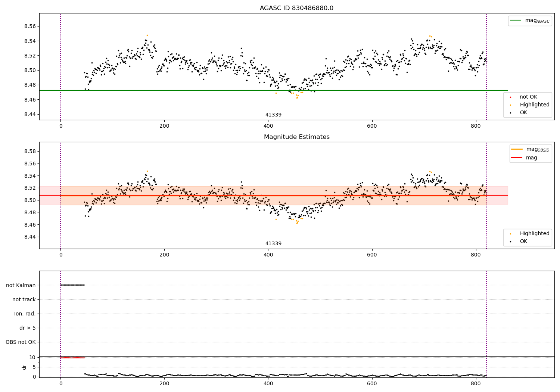560x392 pixels.
Task: Click the '41339' label in the Magnitude Estimates plot
Action: click(273, 244)
